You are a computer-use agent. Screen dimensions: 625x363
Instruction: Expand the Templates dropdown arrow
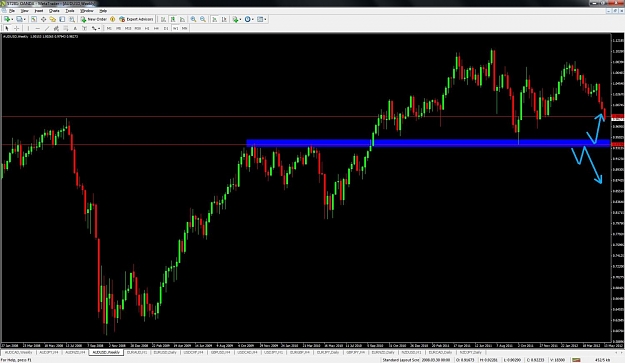point(265,20)
